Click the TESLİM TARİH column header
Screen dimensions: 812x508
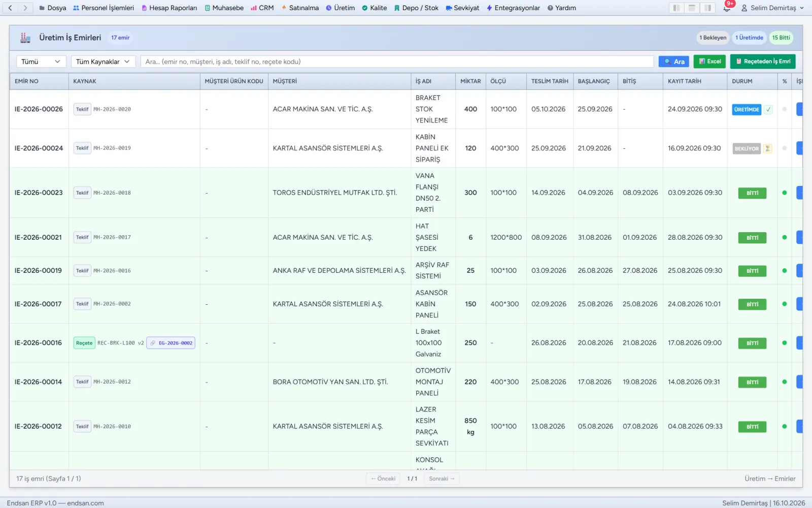pos(550,81)
